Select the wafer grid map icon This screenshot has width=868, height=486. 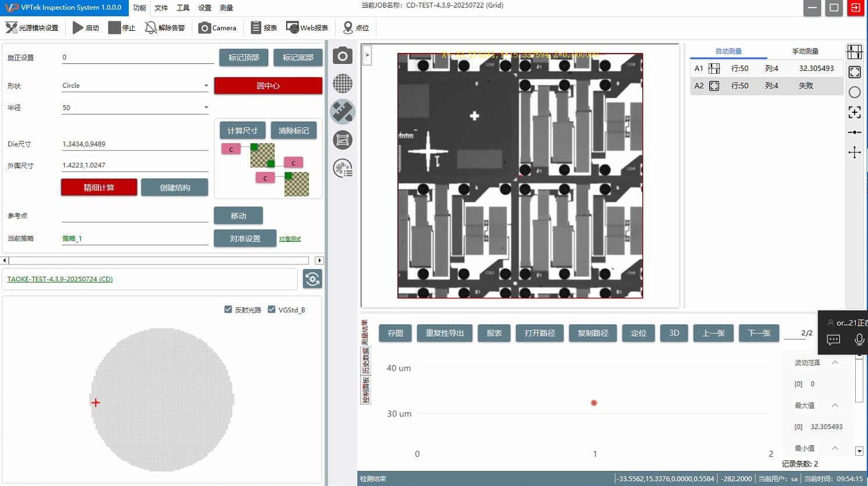click(343, 84)
